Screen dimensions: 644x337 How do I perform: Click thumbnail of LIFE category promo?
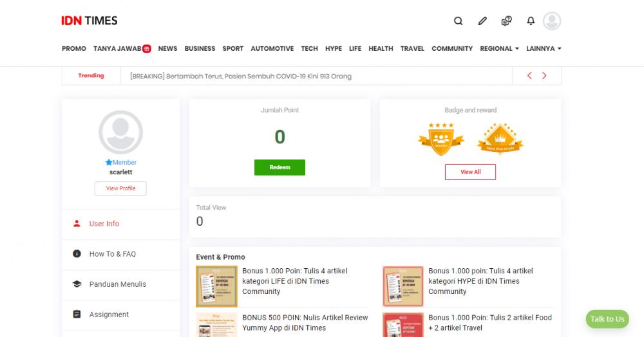coord(216,286)
